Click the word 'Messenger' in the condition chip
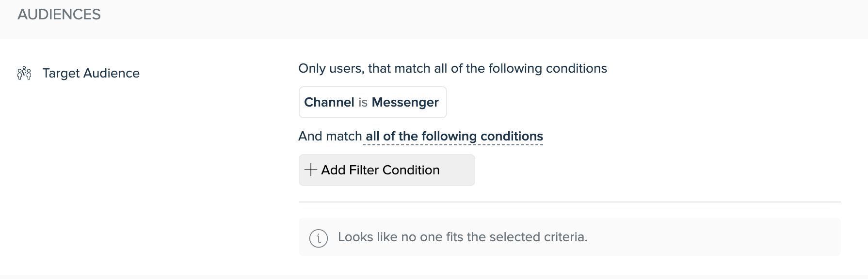Screen dimensions: 868x279 click(405, 102)
